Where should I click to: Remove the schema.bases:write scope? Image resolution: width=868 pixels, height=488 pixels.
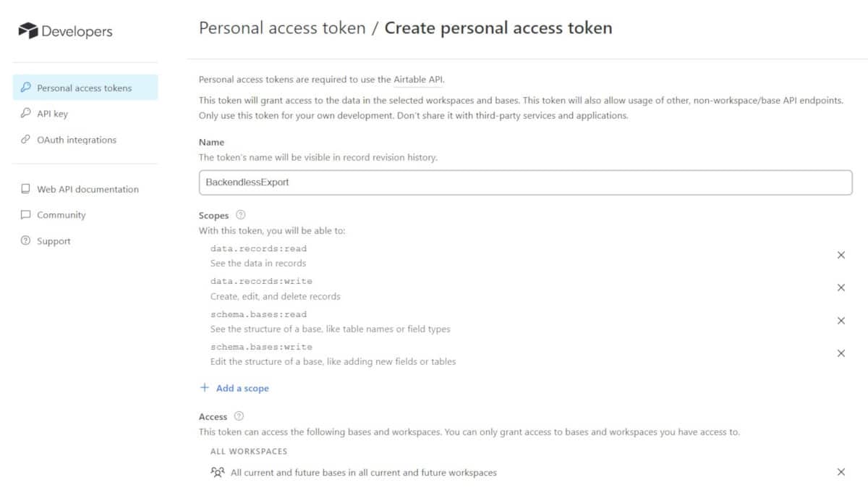click(x=841, y=353)
